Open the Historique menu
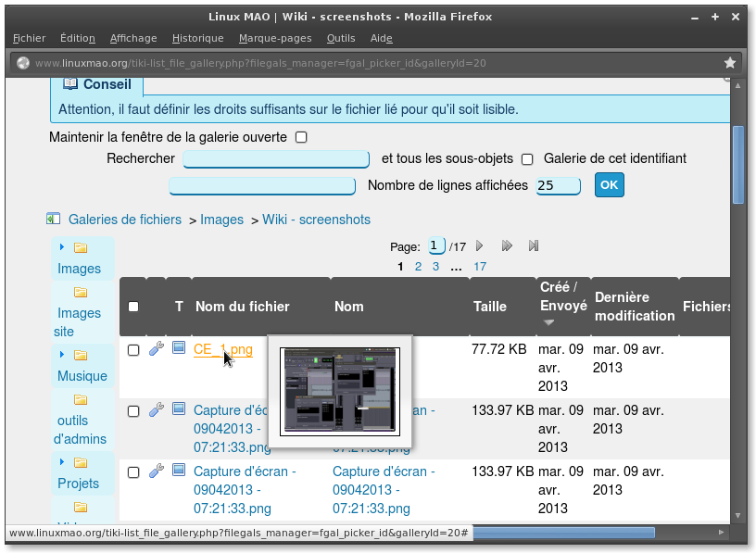756x553 pixels. point(197,38)
